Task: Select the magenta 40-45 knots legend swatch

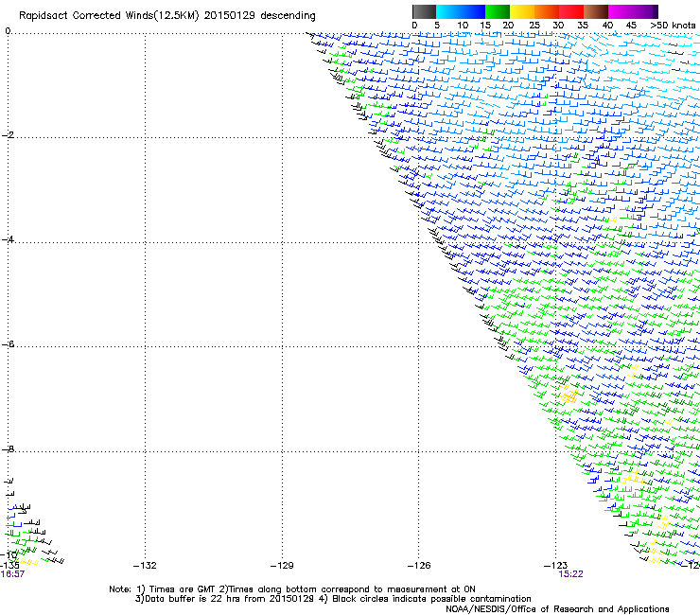Action: point(621,11)
